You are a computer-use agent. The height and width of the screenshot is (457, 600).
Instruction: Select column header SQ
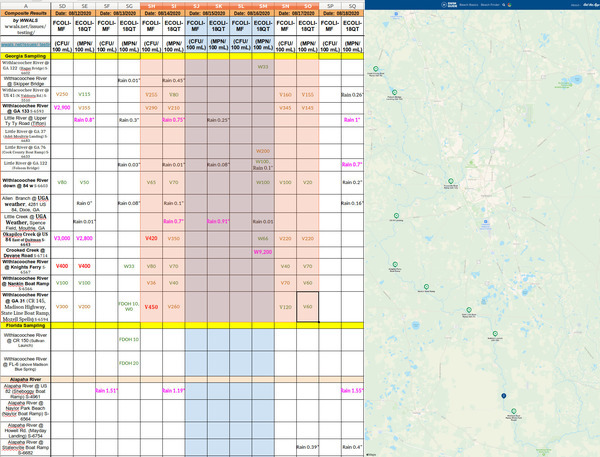tap(352, 6)
